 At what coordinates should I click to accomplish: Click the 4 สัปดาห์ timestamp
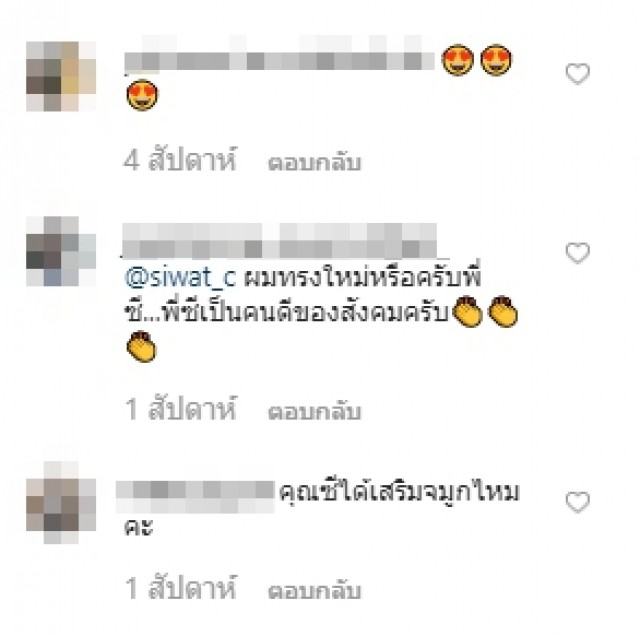(x=180, y=160)
